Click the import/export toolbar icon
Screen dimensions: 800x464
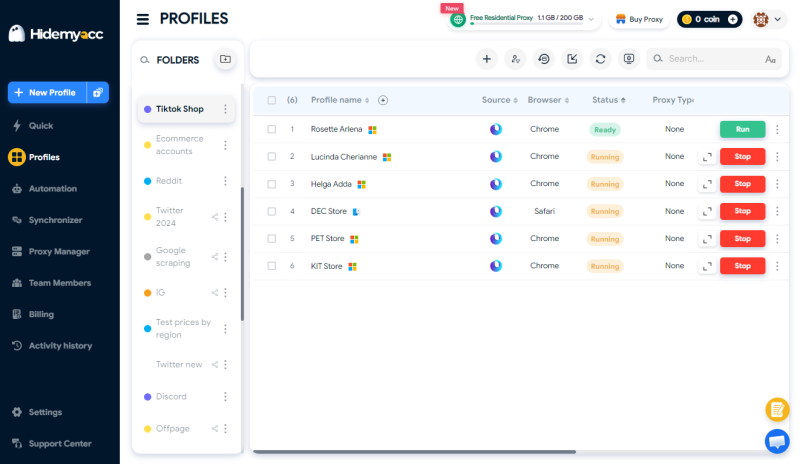click(572, 59)
